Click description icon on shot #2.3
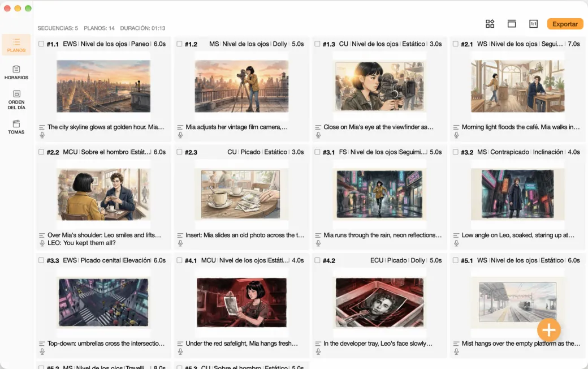588x369 pixels. pos(180,235)
